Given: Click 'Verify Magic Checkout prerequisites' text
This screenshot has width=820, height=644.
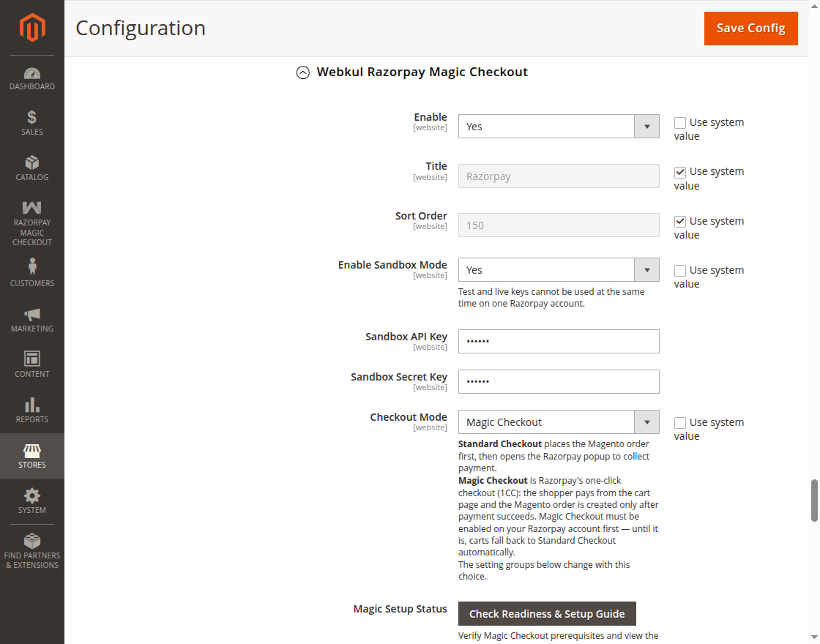Looking at the screenshot, I should point(558,636).
